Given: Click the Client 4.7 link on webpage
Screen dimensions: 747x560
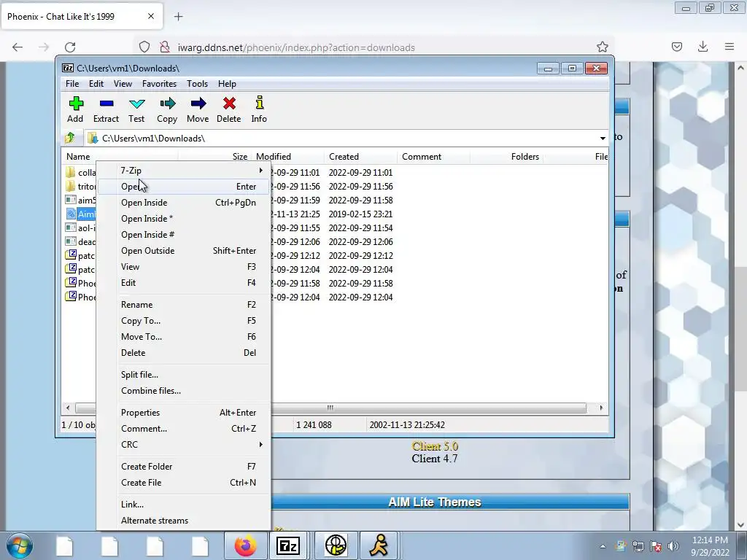Looking at the screenshot, I should [435, 459].
